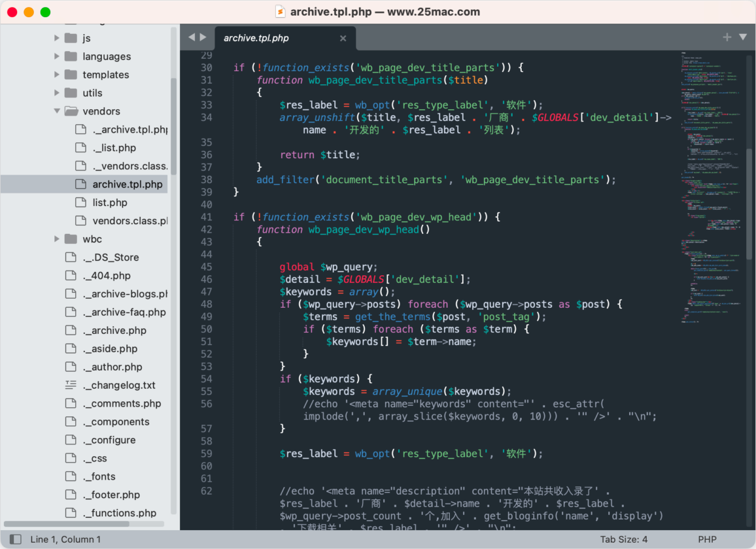Click file icon beside ._footer.php
The height and width of the screenshot is (549, 756).
click(71, 494)
